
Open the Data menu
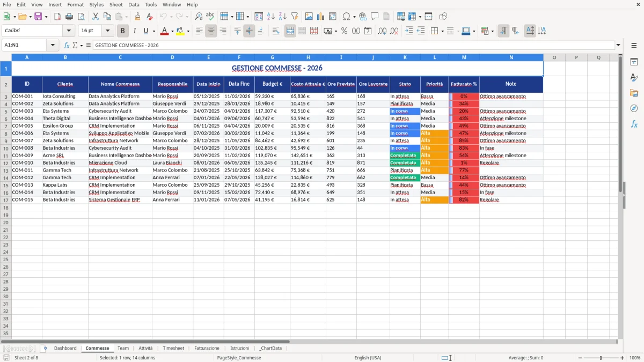click(134, 4)
